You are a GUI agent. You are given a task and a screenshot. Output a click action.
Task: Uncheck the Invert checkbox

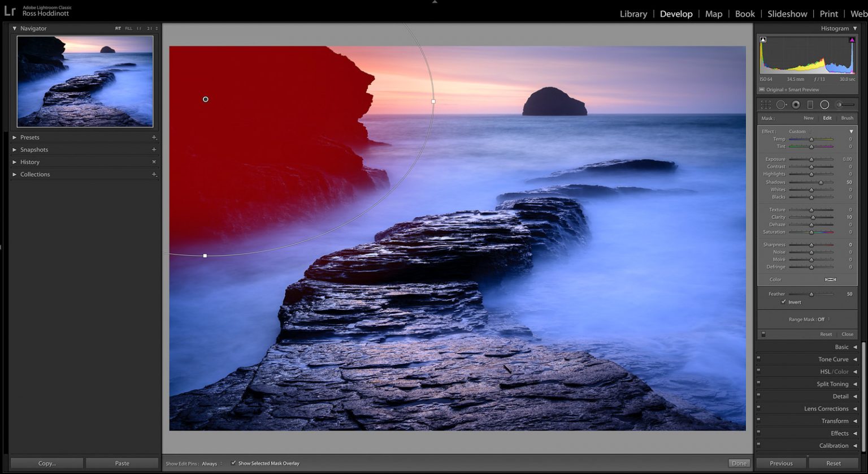click(x=784, y=301)
